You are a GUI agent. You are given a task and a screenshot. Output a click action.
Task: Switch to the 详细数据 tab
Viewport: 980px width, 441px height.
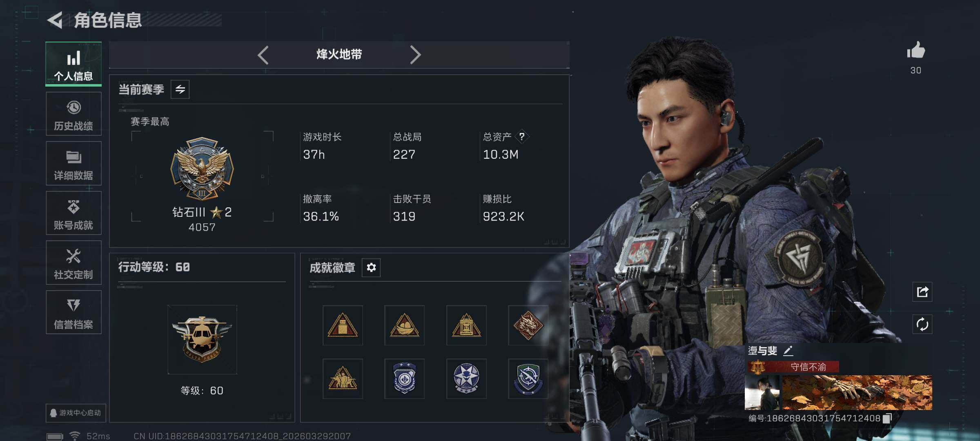[x=73, y=163]
